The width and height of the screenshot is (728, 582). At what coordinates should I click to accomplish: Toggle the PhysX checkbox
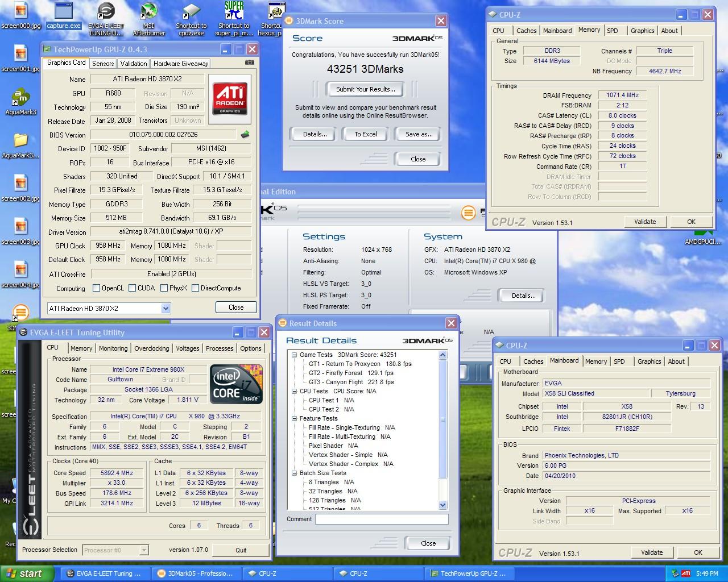pyautogui.click(x=164, y=288)
